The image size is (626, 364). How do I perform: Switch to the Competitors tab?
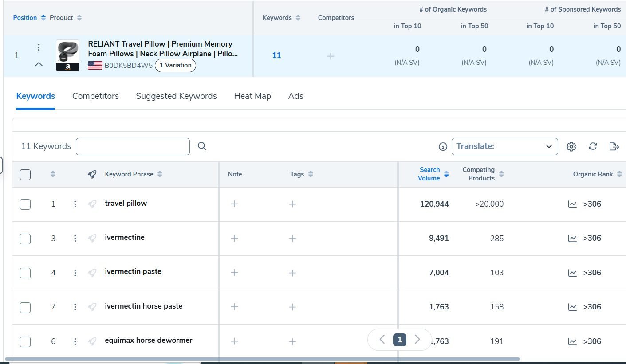95,96
